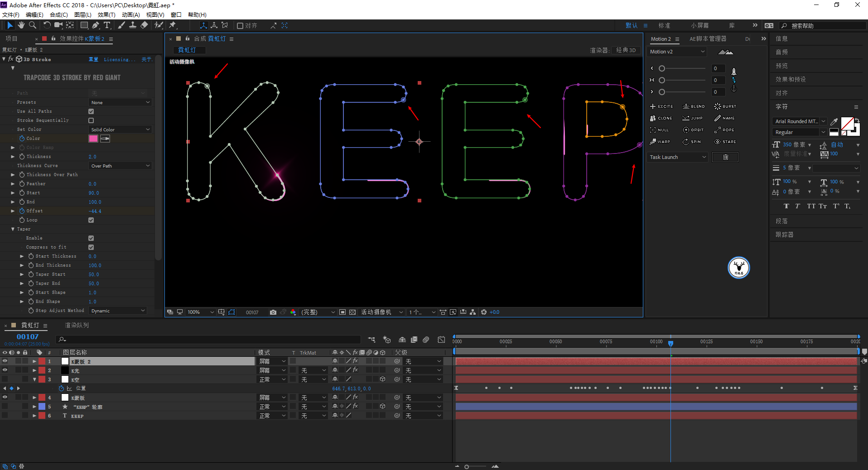Click the Motion 2 ORBIT button
868x470 pixels.
point(693,130)
